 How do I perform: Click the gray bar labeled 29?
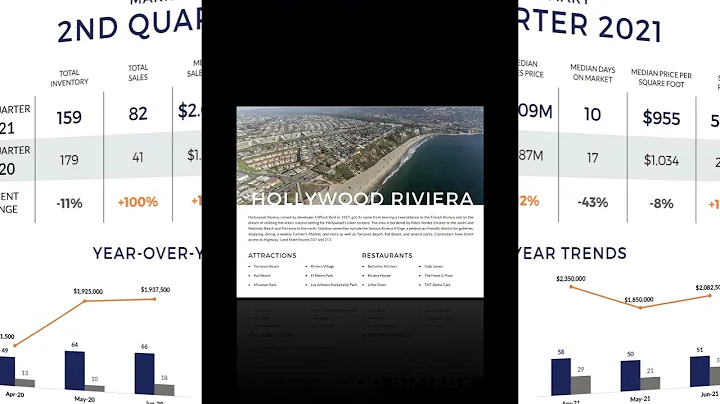point(581,385)
